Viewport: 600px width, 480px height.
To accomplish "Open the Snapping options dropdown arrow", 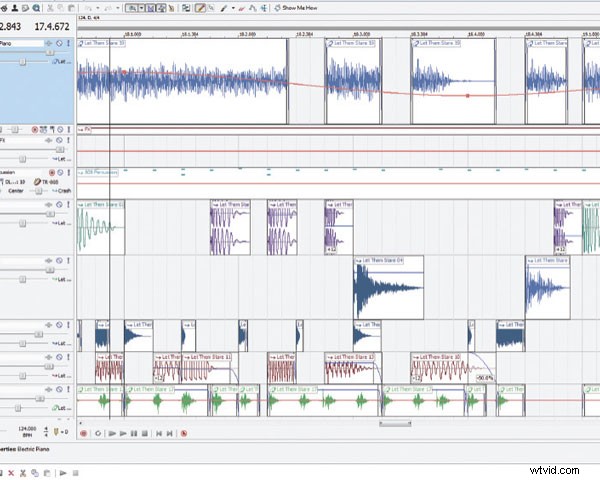I will (141, 8).
